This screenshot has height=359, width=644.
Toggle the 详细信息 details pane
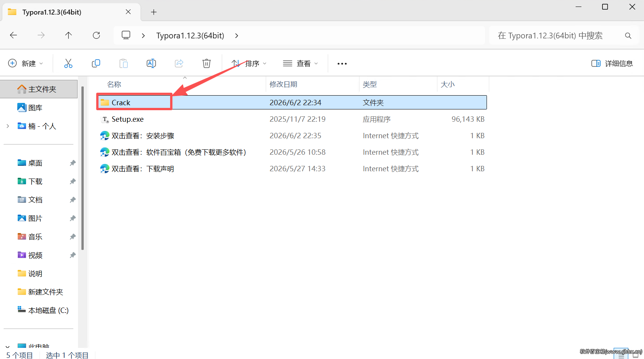[612, 63]
